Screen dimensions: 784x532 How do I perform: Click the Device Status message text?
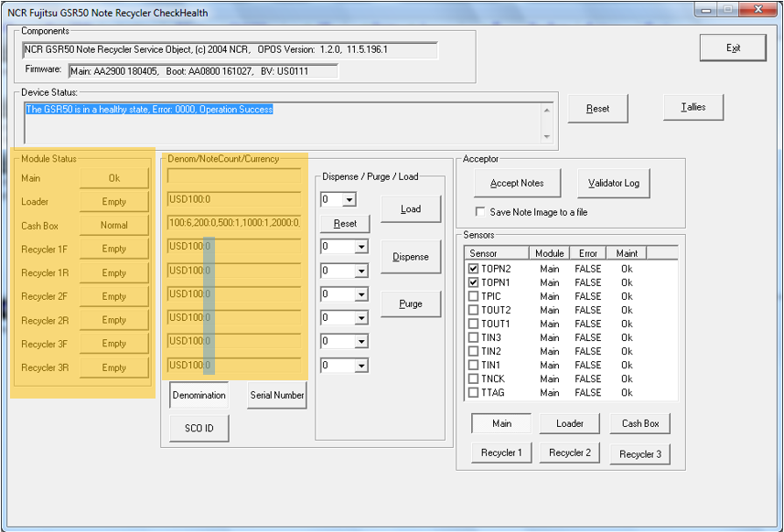149,110
